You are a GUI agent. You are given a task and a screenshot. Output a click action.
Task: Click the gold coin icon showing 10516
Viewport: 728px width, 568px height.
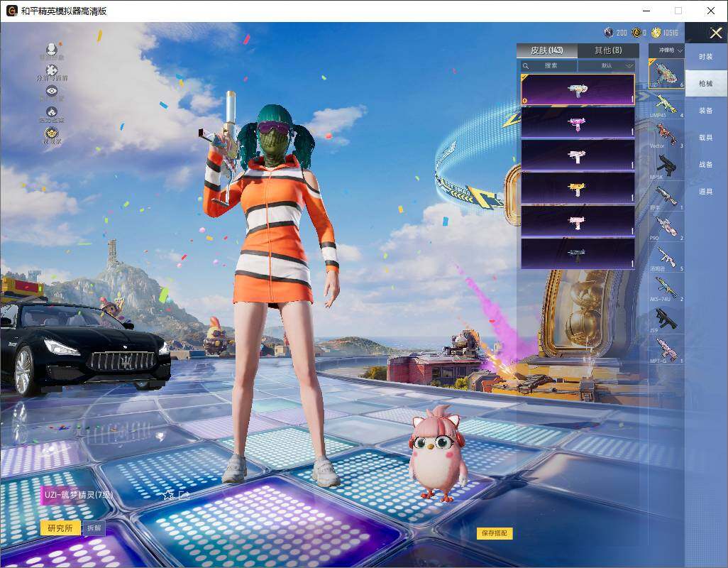(x=656, y=32)
